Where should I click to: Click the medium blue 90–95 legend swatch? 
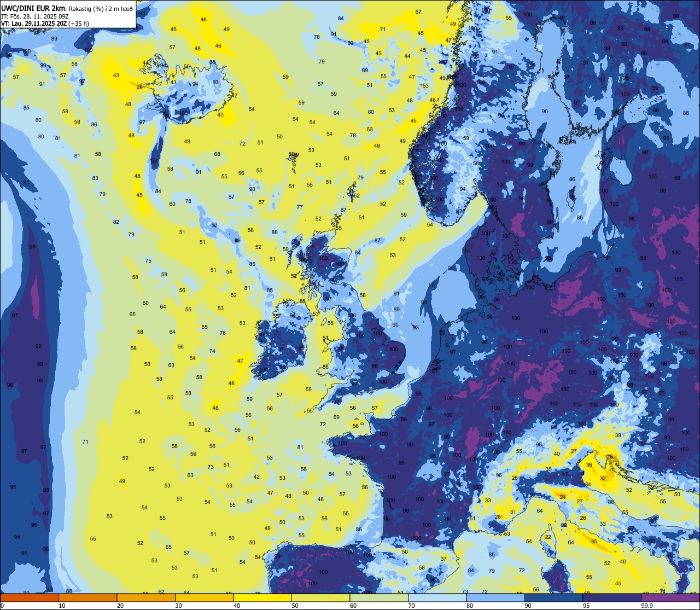click(554, 597)
